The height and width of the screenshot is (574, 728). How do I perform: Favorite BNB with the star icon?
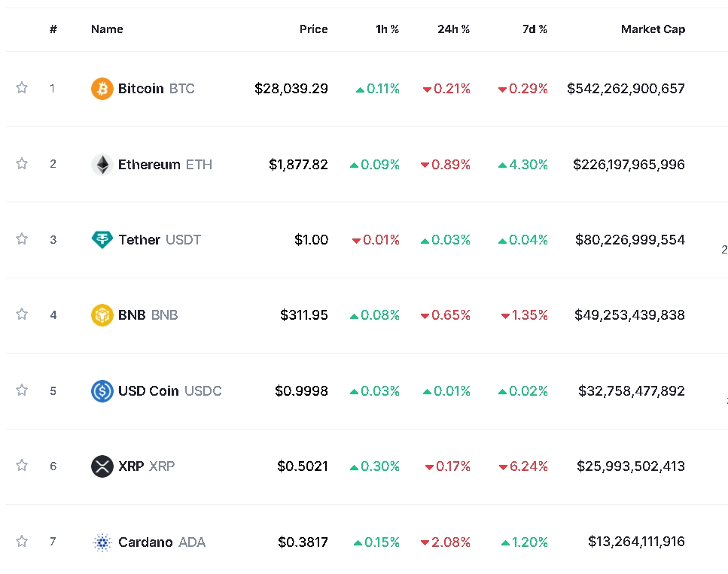pyautogui.click(x=22, y=314)
